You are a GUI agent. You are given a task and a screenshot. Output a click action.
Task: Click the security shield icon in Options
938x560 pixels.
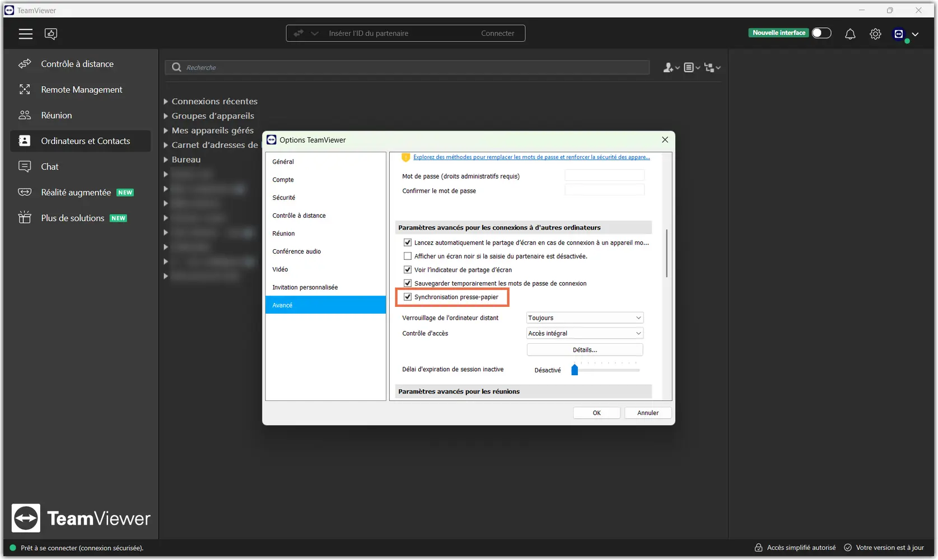click(406, 157)
